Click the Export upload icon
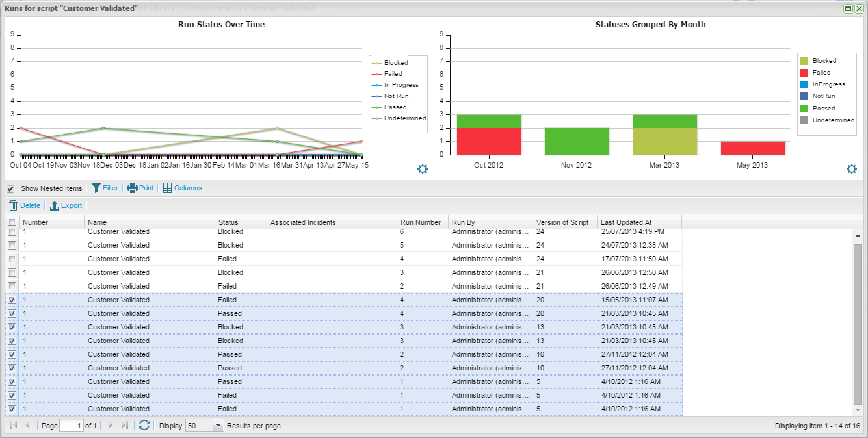 click(55, 205)
